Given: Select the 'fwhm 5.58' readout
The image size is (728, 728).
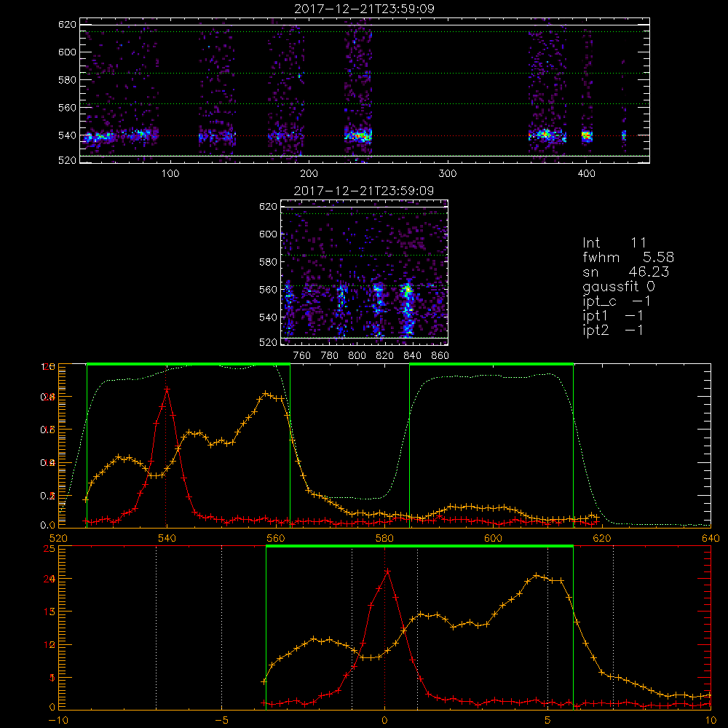Looking at the screenshot, I should (628, 257).
